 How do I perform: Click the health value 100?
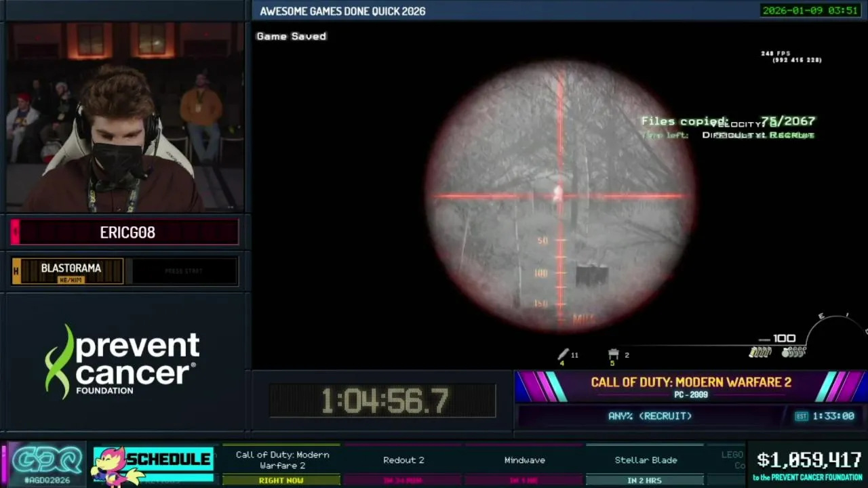pos(784,338)
